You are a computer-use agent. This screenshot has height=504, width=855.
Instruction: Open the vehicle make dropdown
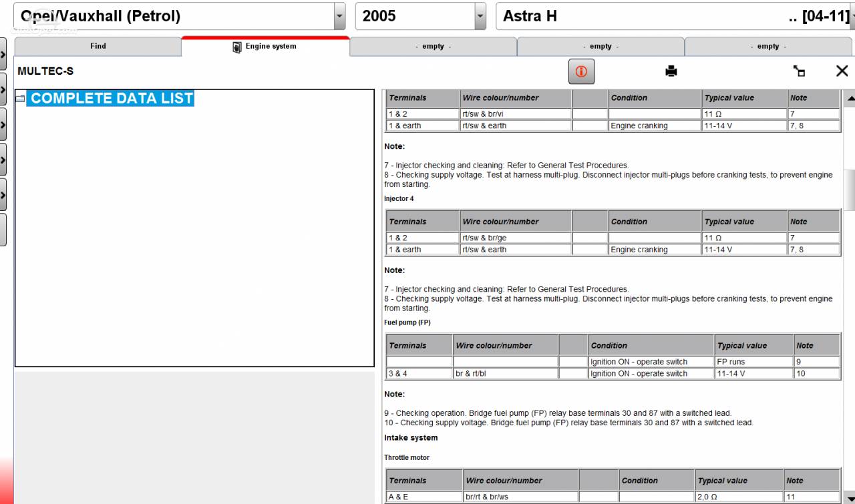(x=340, y=16)
